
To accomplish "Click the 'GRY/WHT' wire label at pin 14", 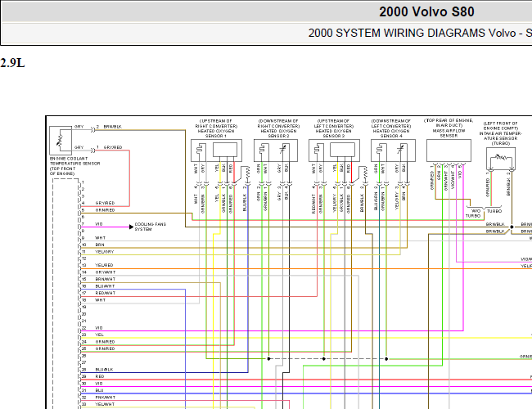I will point(106,272).
